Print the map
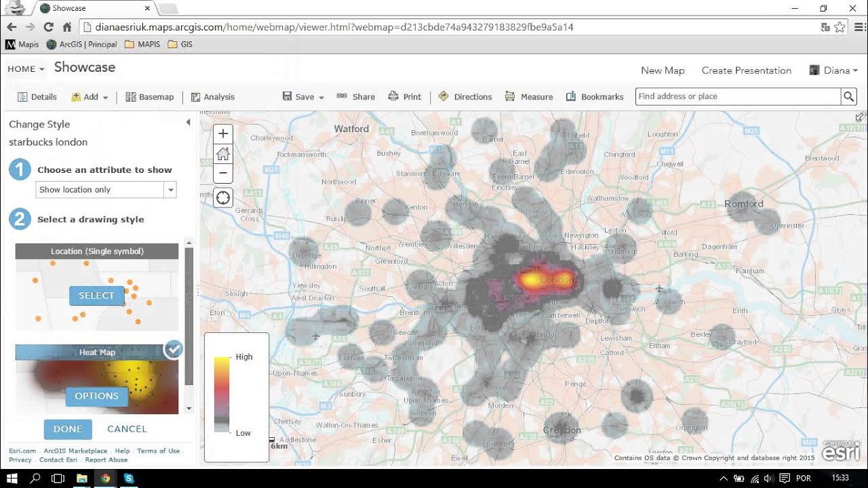 pos(405,97)
